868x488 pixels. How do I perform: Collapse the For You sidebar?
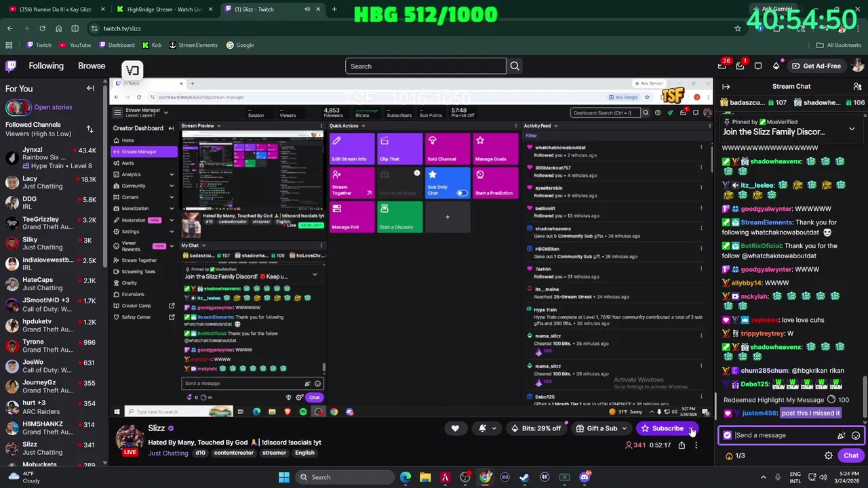[x=90, y=88]
